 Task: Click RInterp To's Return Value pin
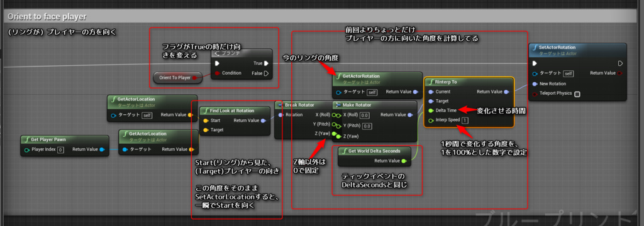pyautogui.click(x=508, y=92)
